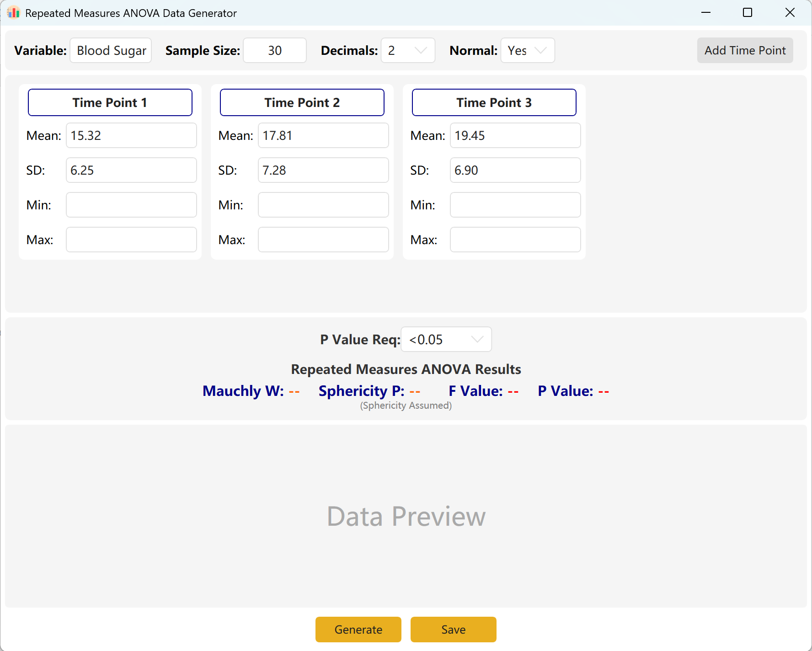Click the Time Point 2 Mean field
812x651 pixels.
tap(323, 135)
